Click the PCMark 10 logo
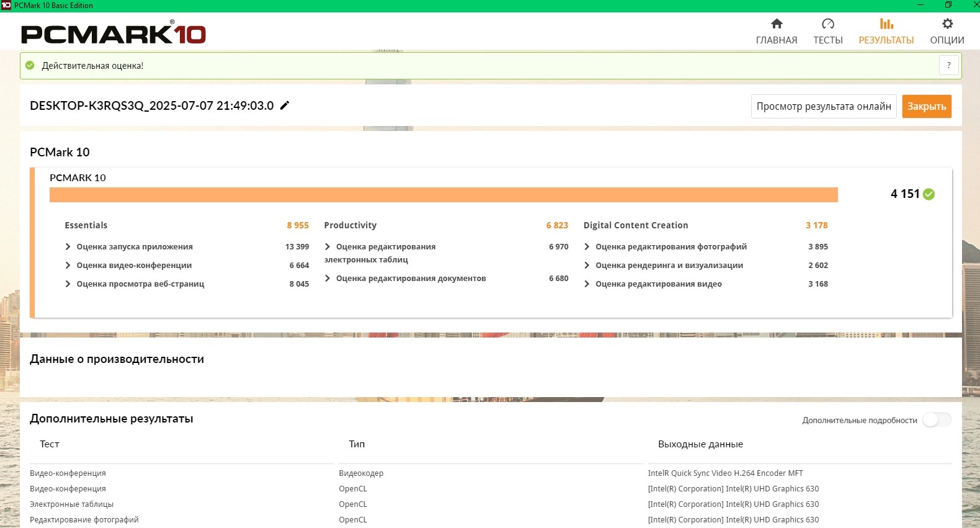Image resolution: width=980 pixels, height=528 pixels. pos(114,33)
